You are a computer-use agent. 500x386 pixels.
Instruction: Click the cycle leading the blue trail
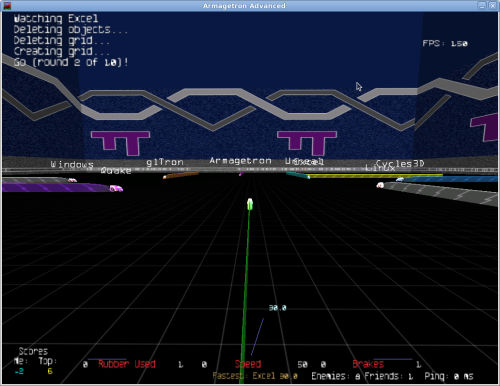(400, 180)
